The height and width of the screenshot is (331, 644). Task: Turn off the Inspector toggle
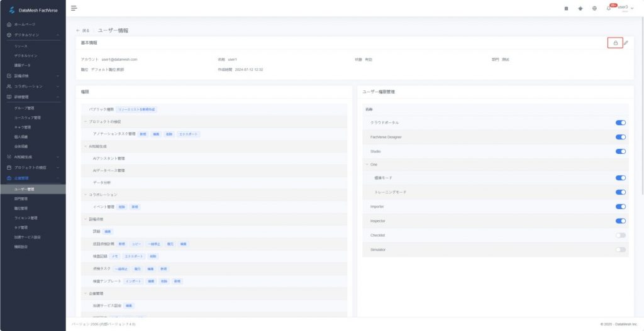(620, 221)
